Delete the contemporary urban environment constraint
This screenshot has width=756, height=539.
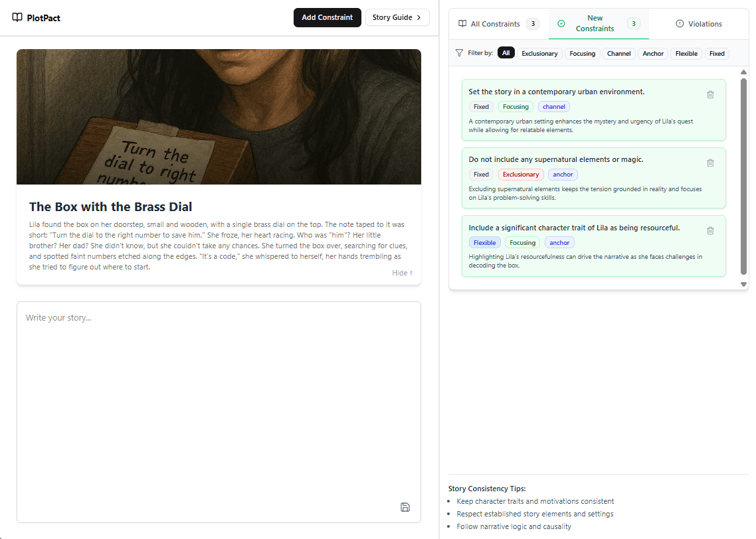coord(710,95)
